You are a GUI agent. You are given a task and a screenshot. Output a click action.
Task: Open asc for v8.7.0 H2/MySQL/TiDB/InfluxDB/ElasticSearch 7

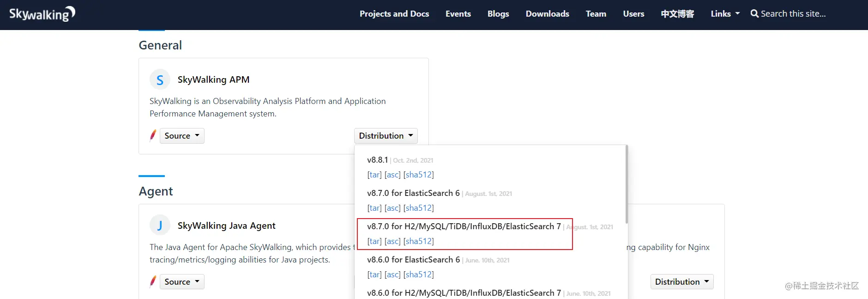(x=392, y=241)
